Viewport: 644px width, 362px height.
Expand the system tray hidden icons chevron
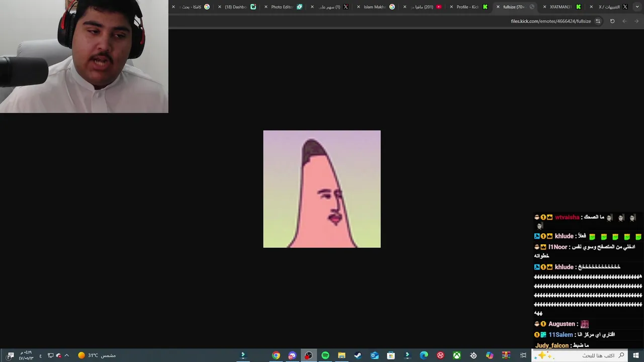tap(66, 355)
